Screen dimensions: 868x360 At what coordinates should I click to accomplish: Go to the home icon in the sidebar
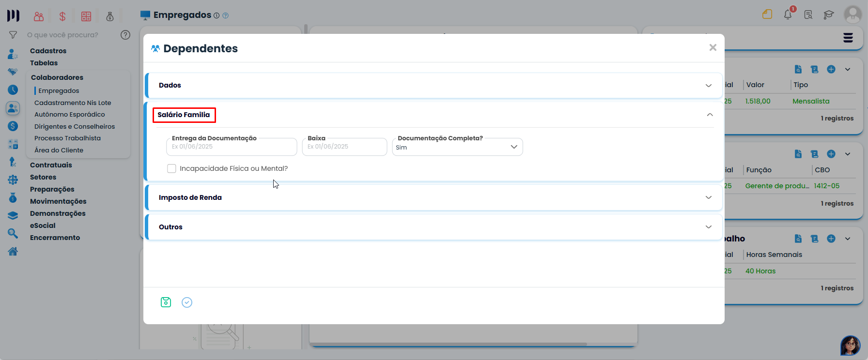coord(13,251)
